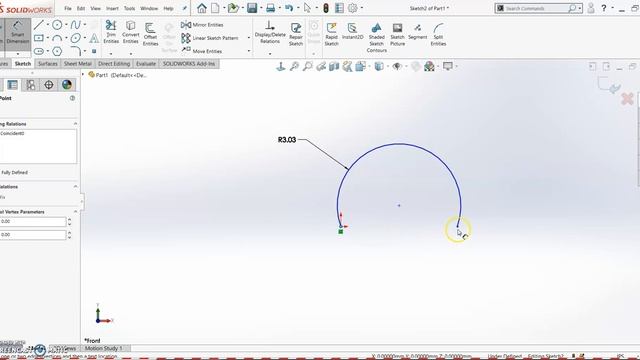
Task: Switch to SOLIDWORKS Add-Ins tab
Action: tap(189, 64)
